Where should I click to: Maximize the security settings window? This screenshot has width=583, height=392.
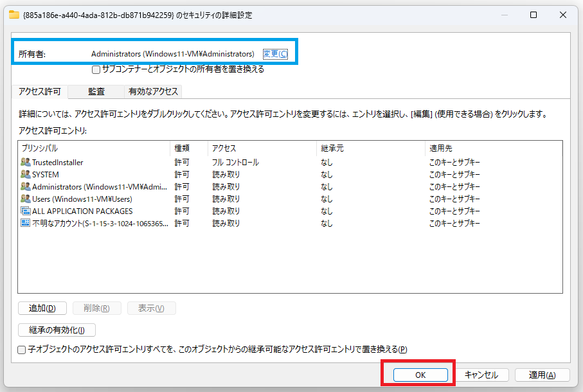[534, 15]
